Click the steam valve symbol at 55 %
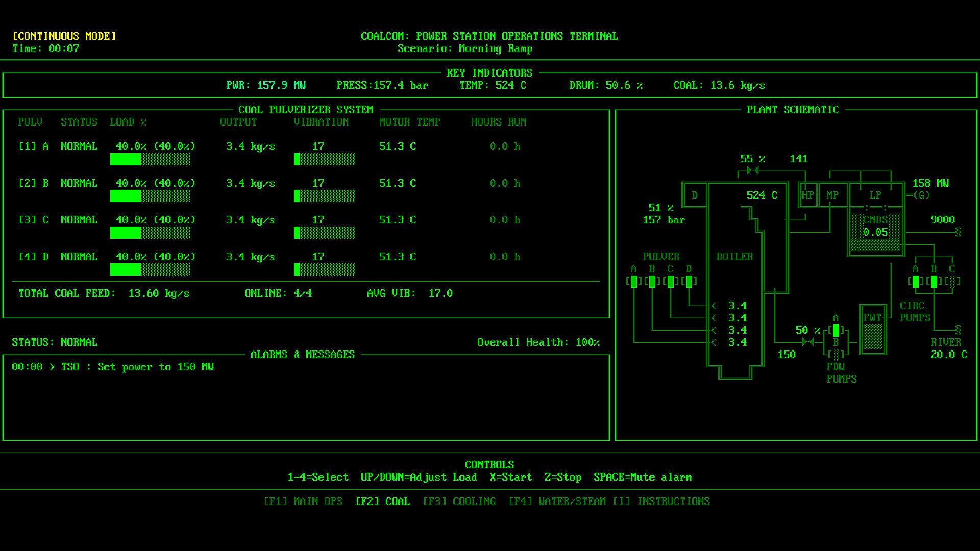This screenshot has height=551, width=980. [x=752, y=170]
